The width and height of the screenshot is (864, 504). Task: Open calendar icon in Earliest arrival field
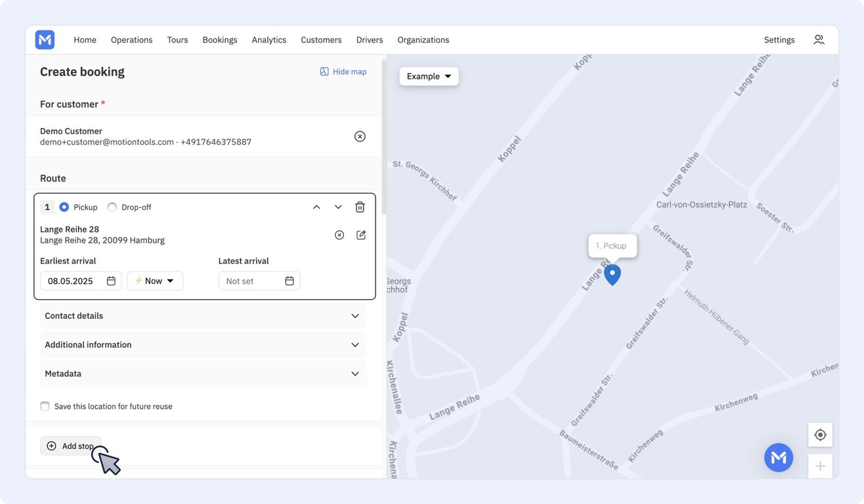tap(111, 281)
